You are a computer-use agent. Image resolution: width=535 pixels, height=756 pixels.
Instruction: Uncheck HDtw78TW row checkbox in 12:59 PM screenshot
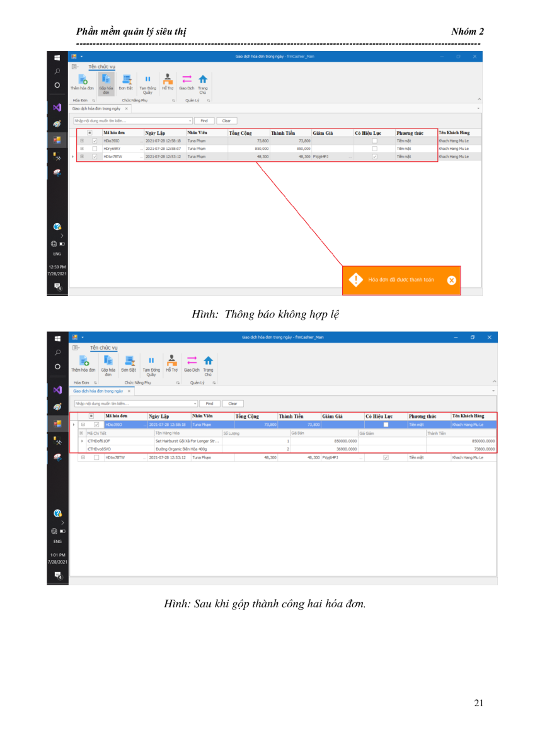[x=95, y=156]
